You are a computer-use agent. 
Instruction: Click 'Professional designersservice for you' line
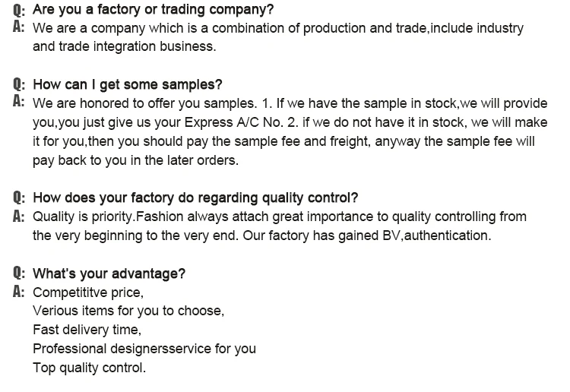pyautogui.click(x=144, y=349)
